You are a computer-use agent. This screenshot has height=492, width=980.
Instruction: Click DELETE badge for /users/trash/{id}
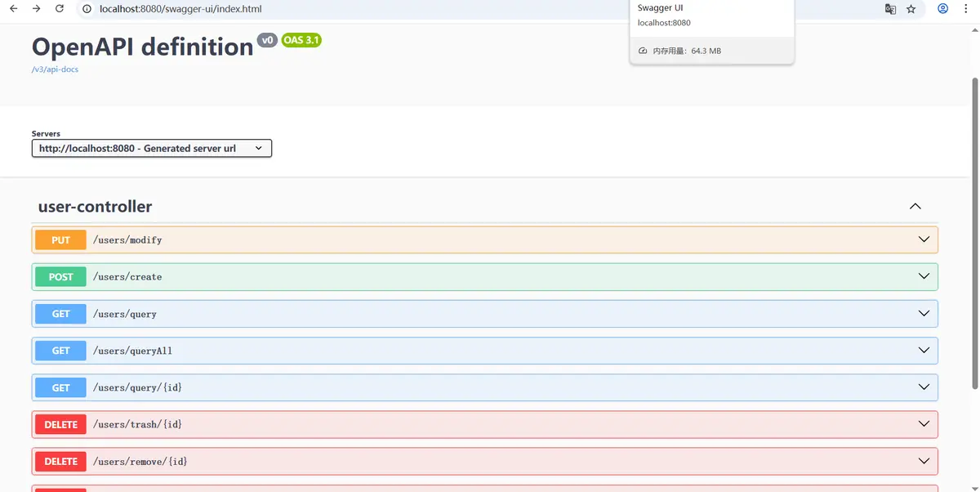[60, 425]
